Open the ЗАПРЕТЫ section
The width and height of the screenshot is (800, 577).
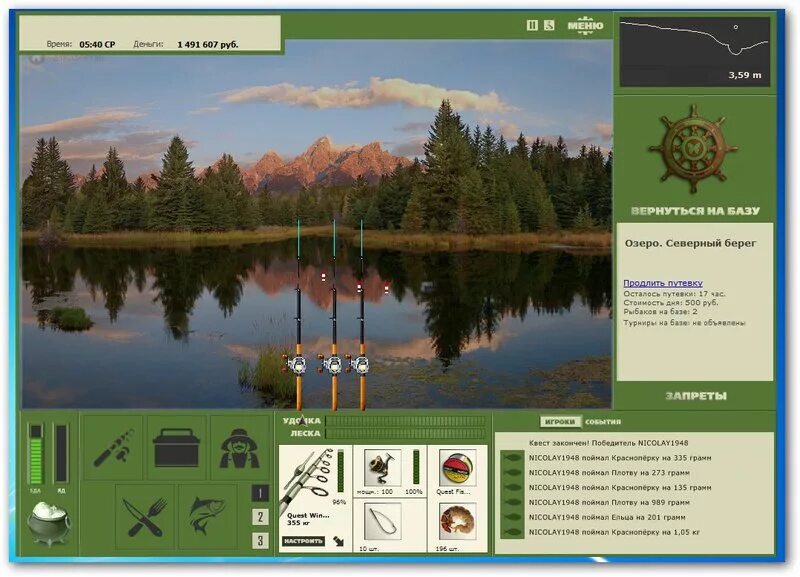pyautogui.click(x=696, y=396)
